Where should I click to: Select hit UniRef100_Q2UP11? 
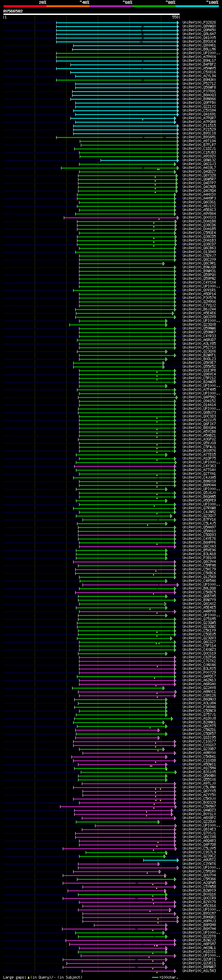pyautogui.click(x=199, y=959)
